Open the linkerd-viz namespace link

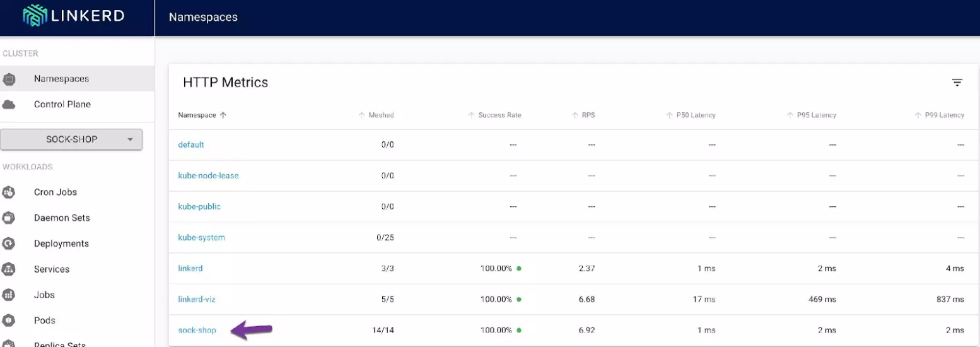(x=197, y=299)
